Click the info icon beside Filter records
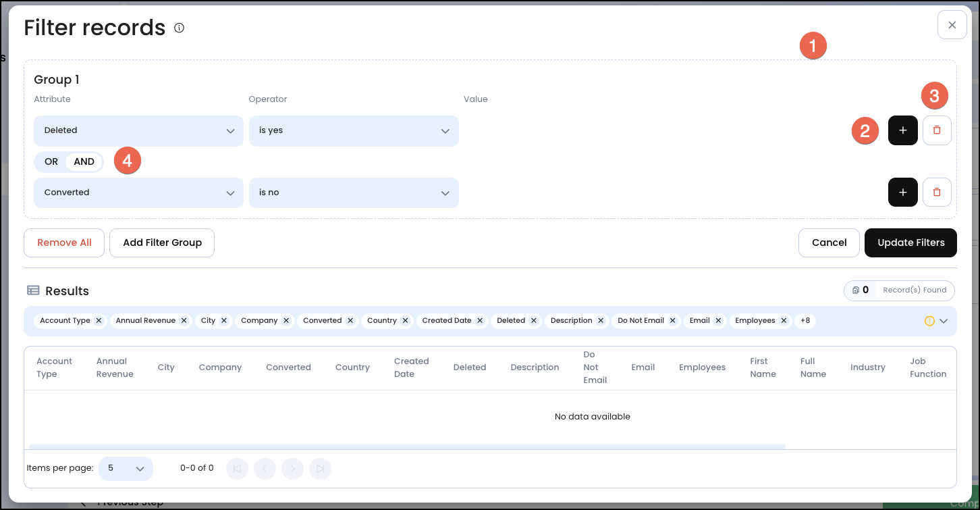Image resolution: width=980 pixels, height=510 pixels. pyautogui.click(x=180, y=28)
